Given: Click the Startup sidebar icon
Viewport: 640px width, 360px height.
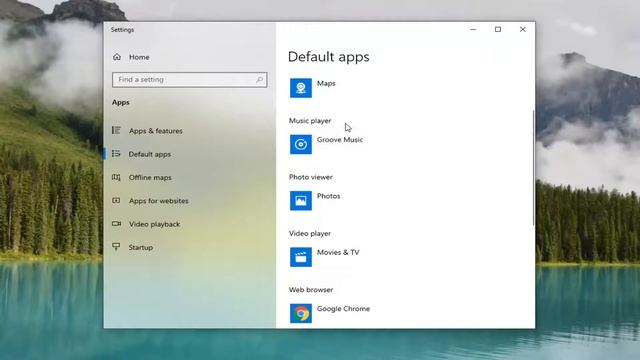Looking at the screenshot, I should [116, 247].
